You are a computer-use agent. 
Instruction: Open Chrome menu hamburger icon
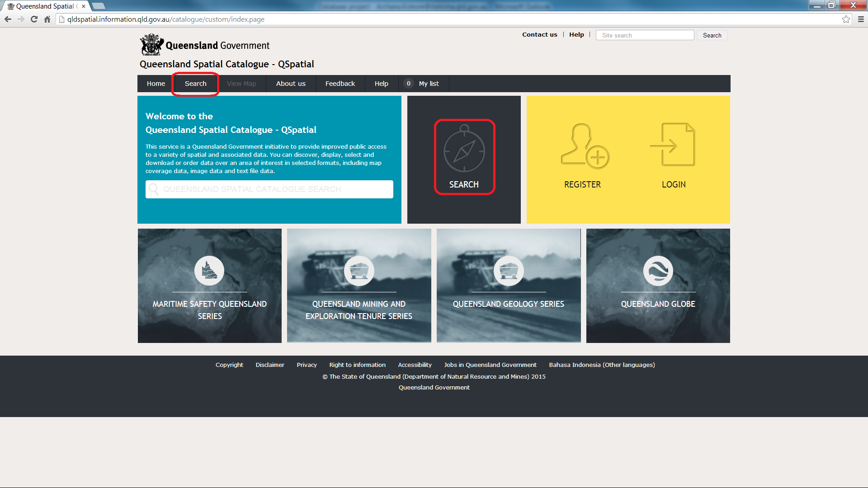coord(861,19)
